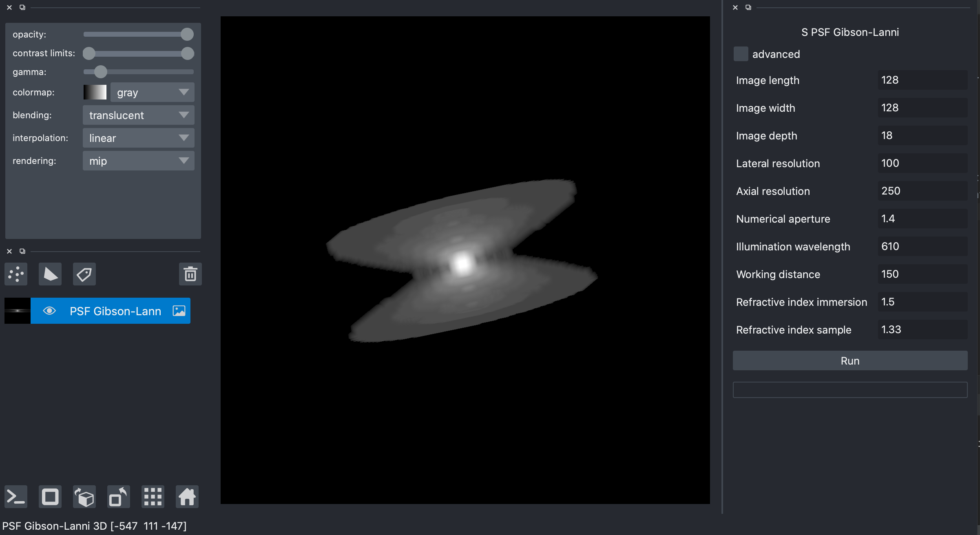Viewport: 980px width, 535px height.
Task: Add a new points layer
Action: pos(16,274)
